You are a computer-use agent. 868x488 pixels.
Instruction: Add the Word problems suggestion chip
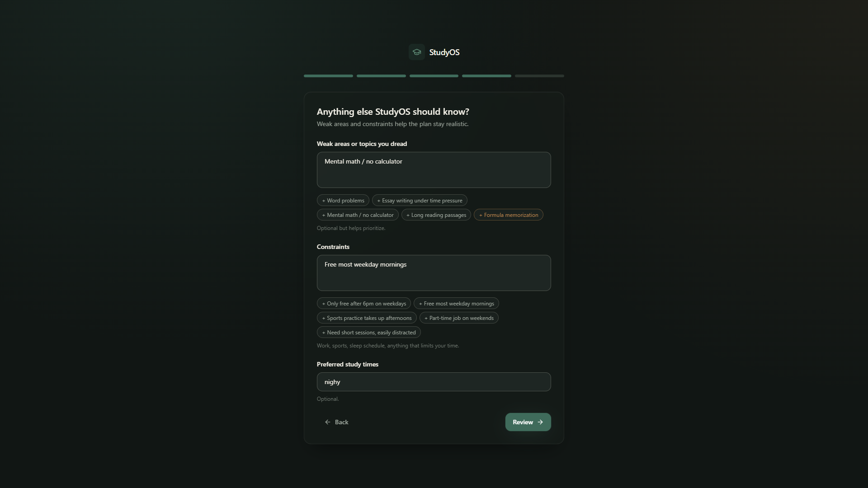[343, 201]
